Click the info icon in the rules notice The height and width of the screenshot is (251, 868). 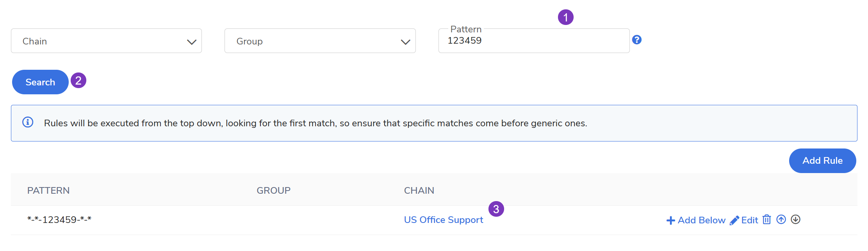[x=28, y=122]
